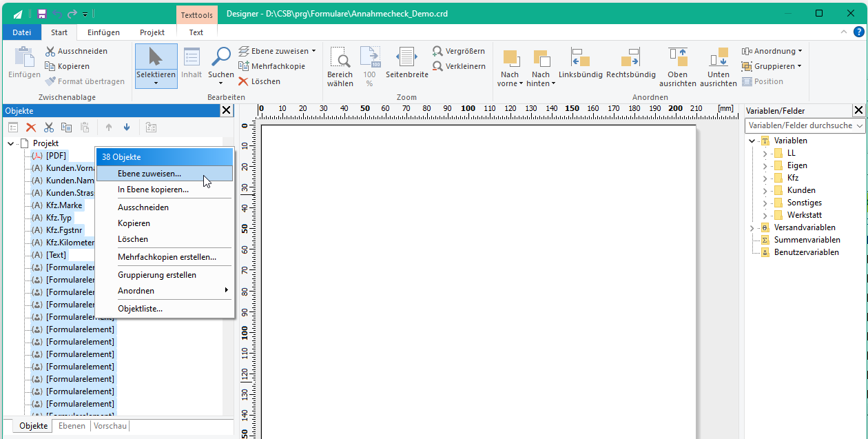Viewport: 868px width, 439px height.
Task: Click Mehrfachkopie in the Bearbeiten group
Action: [x=272, y=66]
